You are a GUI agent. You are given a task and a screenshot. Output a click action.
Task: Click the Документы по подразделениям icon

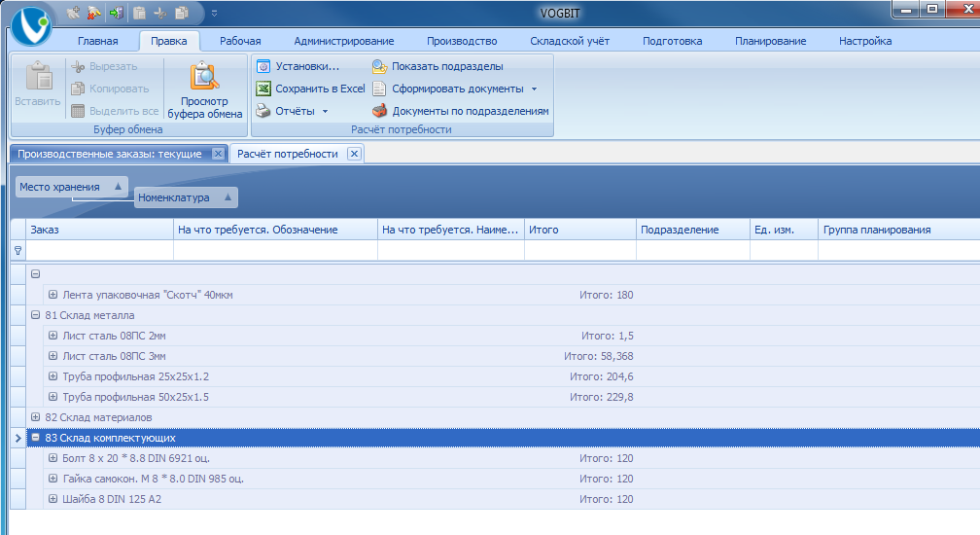[379, 111]
